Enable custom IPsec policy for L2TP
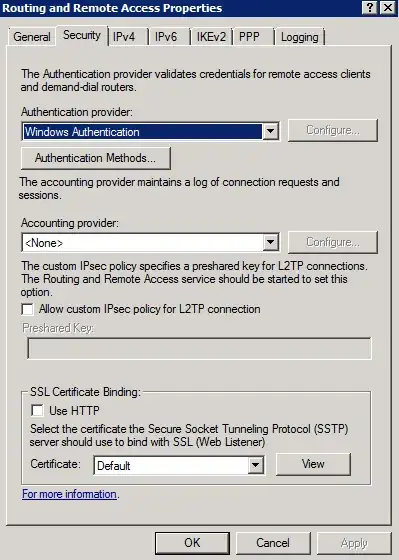The image size is (399, 560). 28,309
